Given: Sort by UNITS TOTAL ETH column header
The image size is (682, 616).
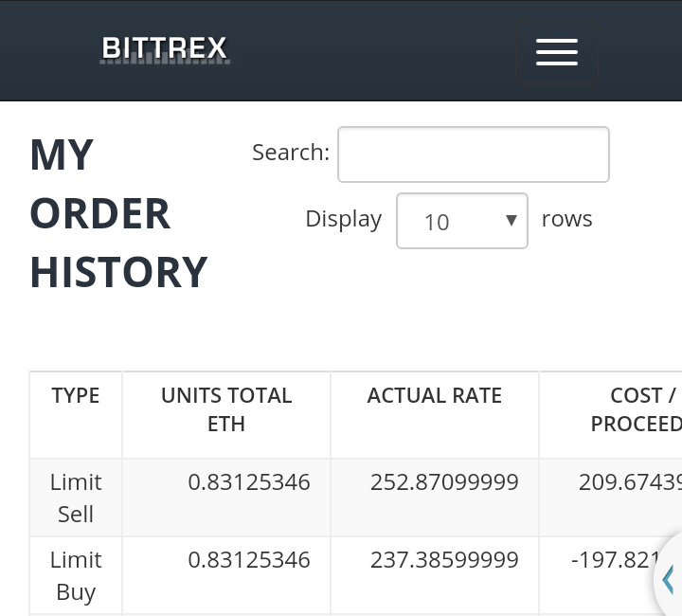Looking at the screenshot, I should (x=226, y=409).
